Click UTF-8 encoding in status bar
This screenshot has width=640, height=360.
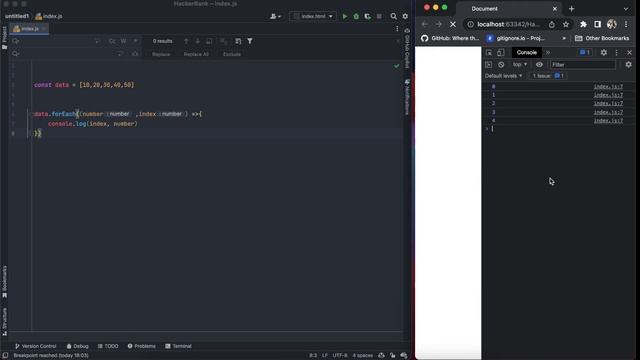340,356
